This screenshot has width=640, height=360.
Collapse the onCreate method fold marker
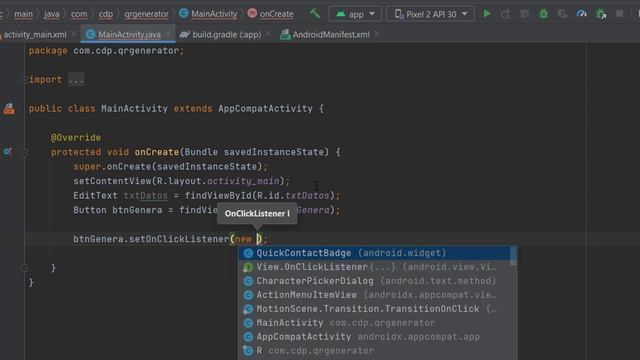pos(24,153)
